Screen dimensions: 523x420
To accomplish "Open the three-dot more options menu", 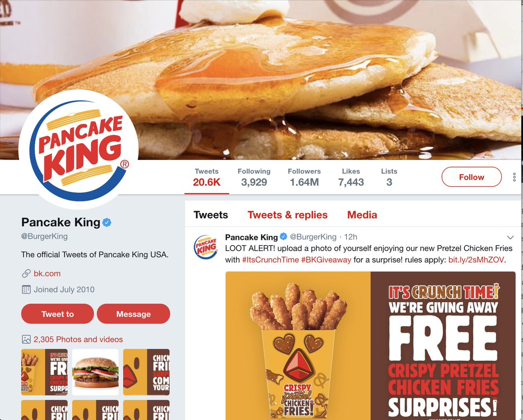I will (x=514, y=177).
